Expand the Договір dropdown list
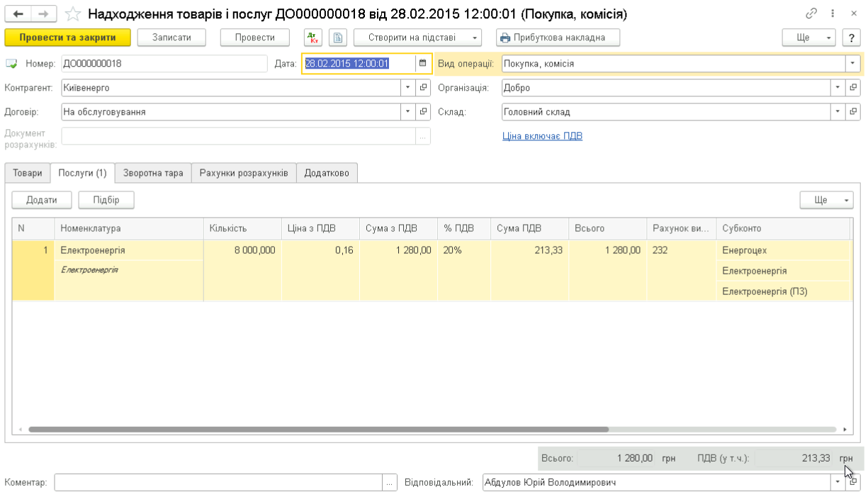868x497 pixels. [x=407, y=112]
